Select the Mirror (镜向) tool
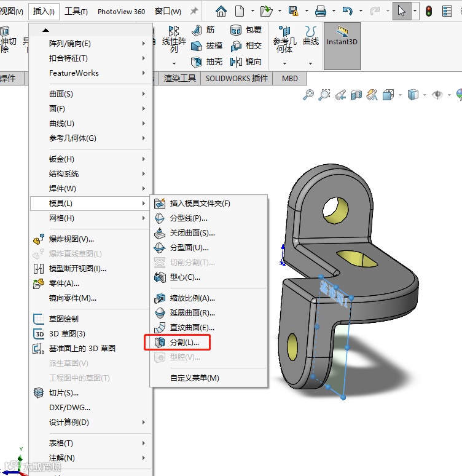 coord(246,62)
